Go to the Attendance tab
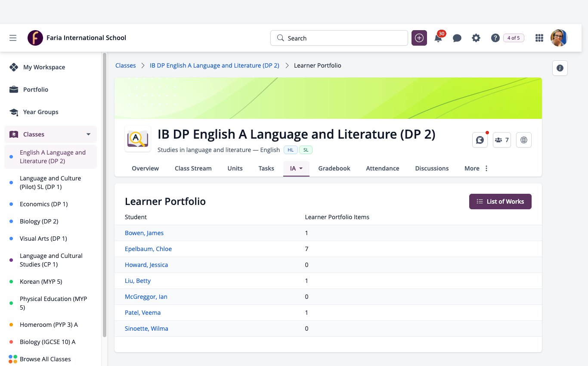588x366 pixels. [383, 168]
